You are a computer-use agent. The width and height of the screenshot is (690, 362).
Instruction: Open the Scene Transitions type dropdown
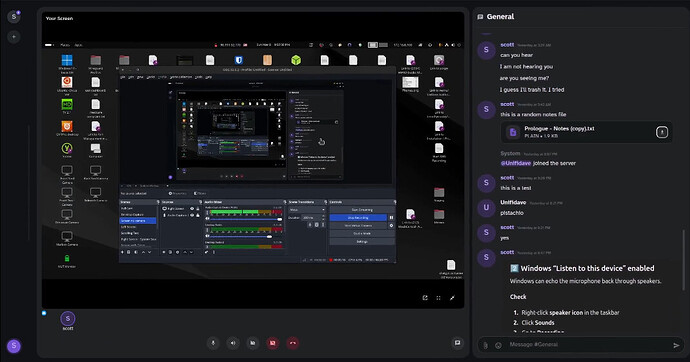[307, 210]
